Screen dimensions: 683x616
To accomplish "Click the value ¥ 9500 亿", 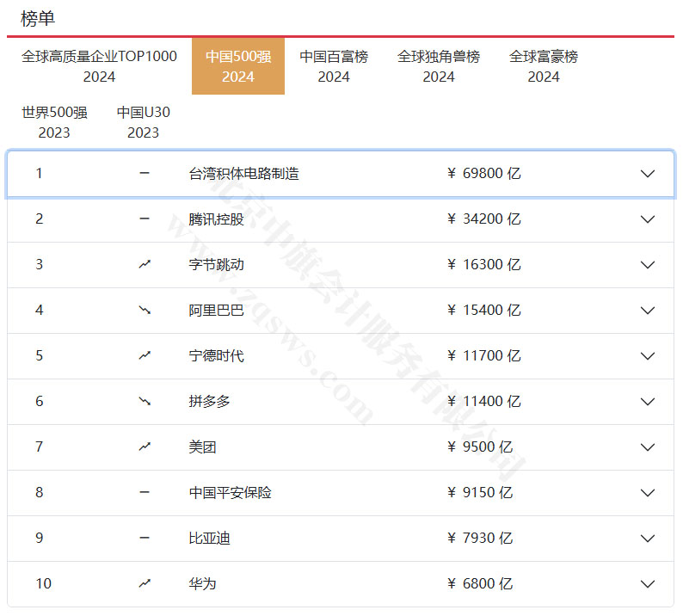I will coord(480,447).
